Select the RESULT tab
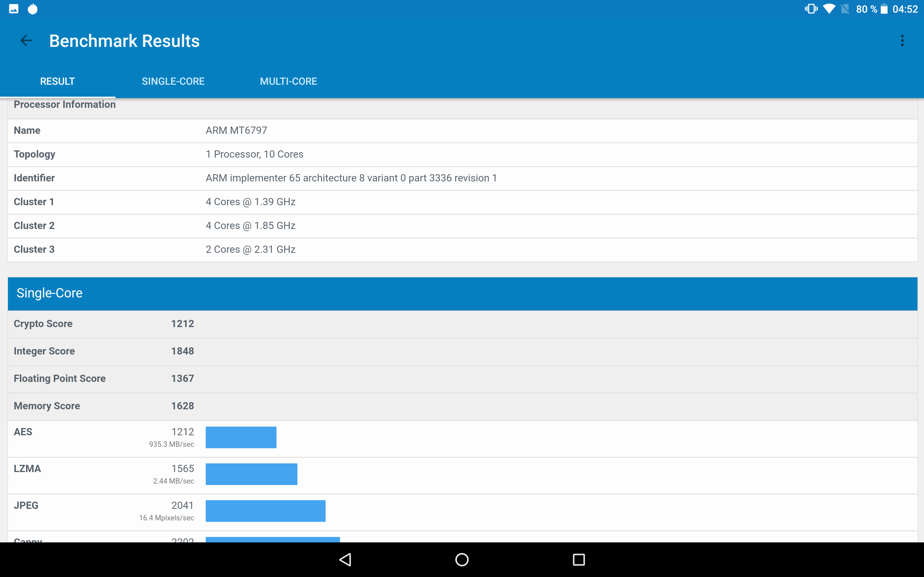Screen dimensions: 924x577 point(57,81)
